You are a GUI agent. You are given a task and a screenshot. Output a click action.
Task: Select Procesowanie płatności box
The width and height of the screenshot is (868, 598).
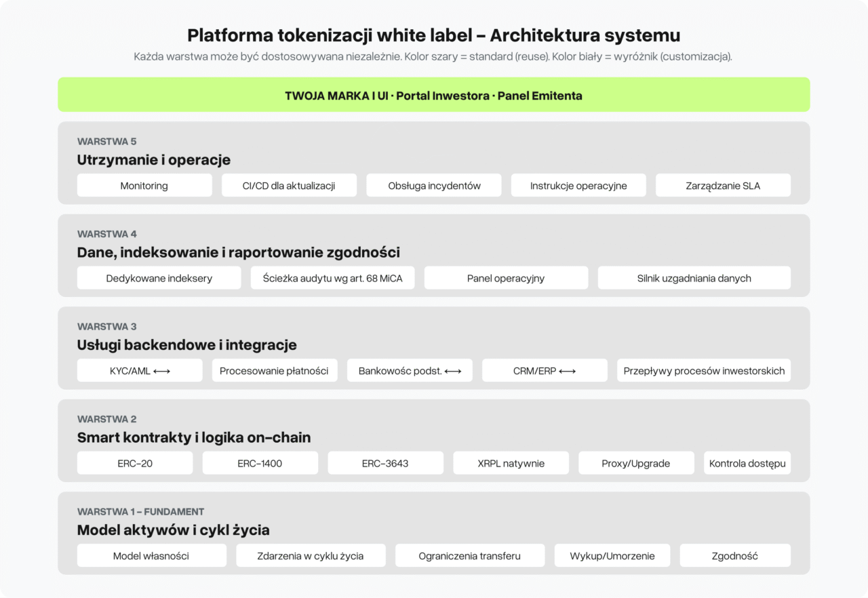[274, 371]
